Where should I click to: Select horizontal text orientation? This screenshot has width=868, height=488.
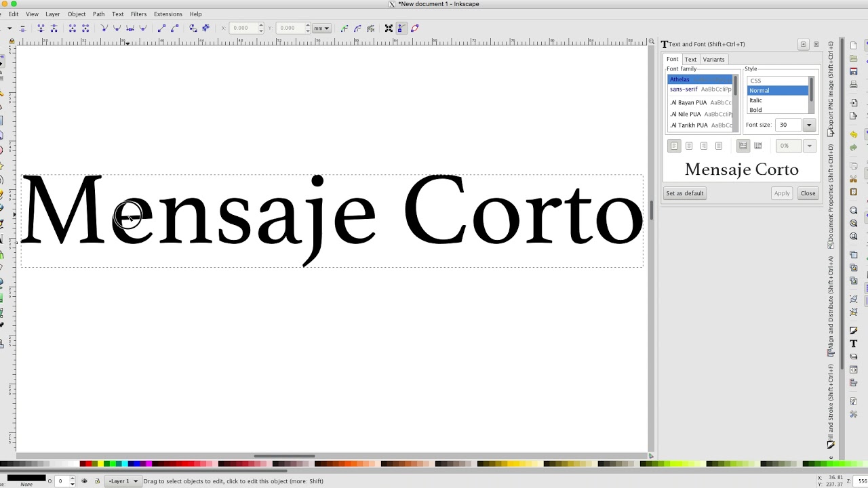743,146
